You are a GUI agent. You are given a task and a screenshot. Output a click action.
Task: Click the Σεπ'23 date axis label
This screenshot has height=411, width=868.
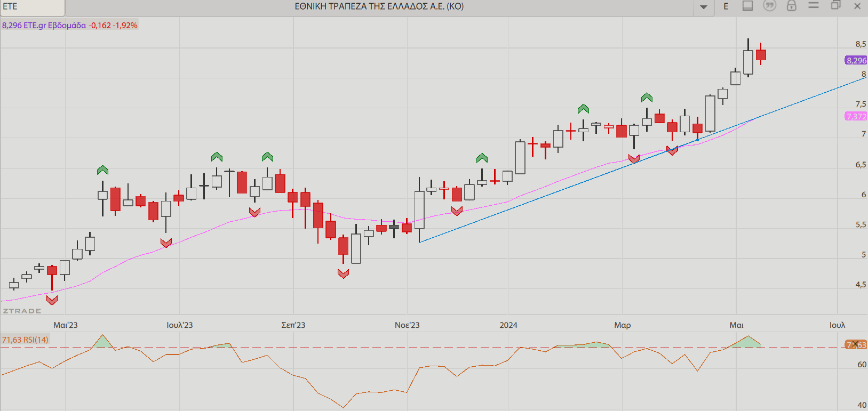(293, 325)
